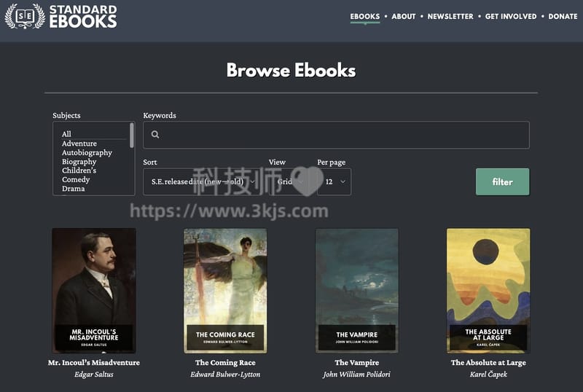Select Children's subject

click(79, 170)
